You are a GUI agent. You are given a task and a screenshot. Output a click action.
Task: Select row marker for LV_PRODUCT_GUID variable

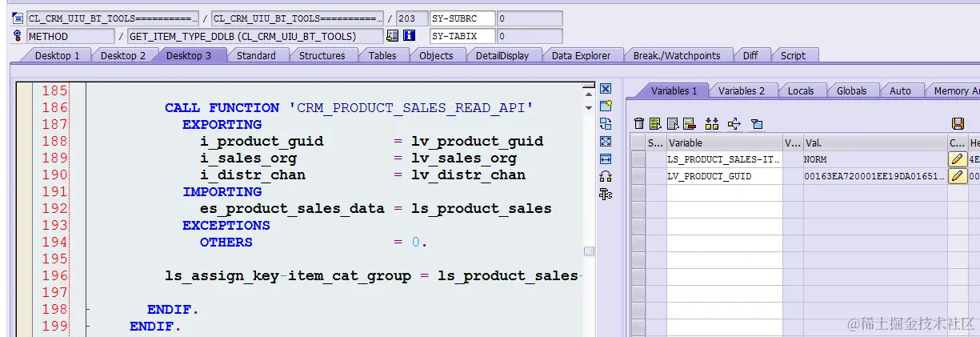click(x=638, y=176)
